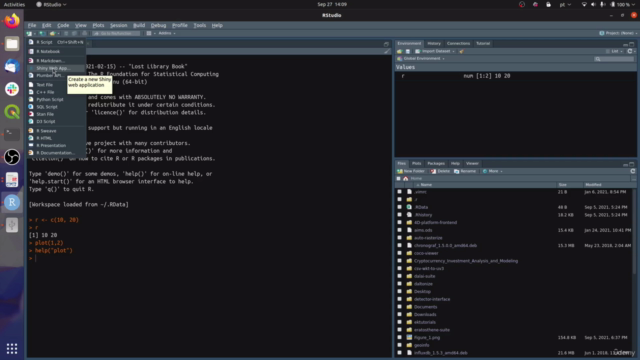Open the Downloads folder link

(x=425, y=315)
